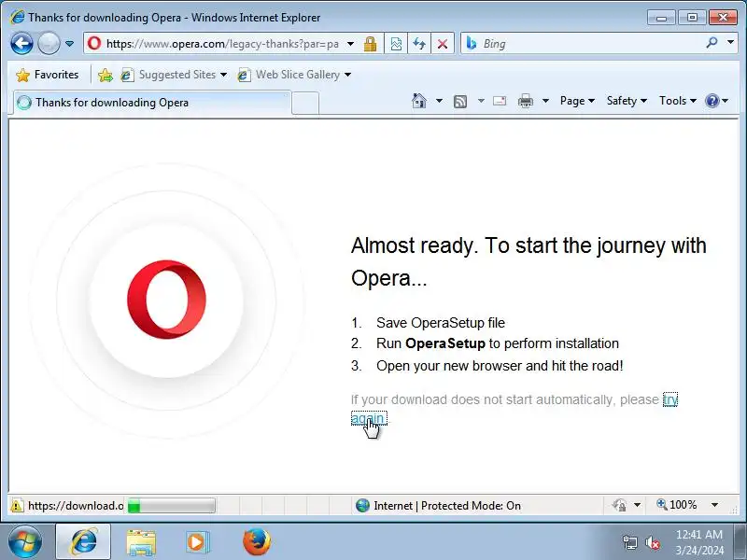This screenshot has height=560, width=747.
Task: Click the muted volume tray icon
Action: click(x=652, y=542)
